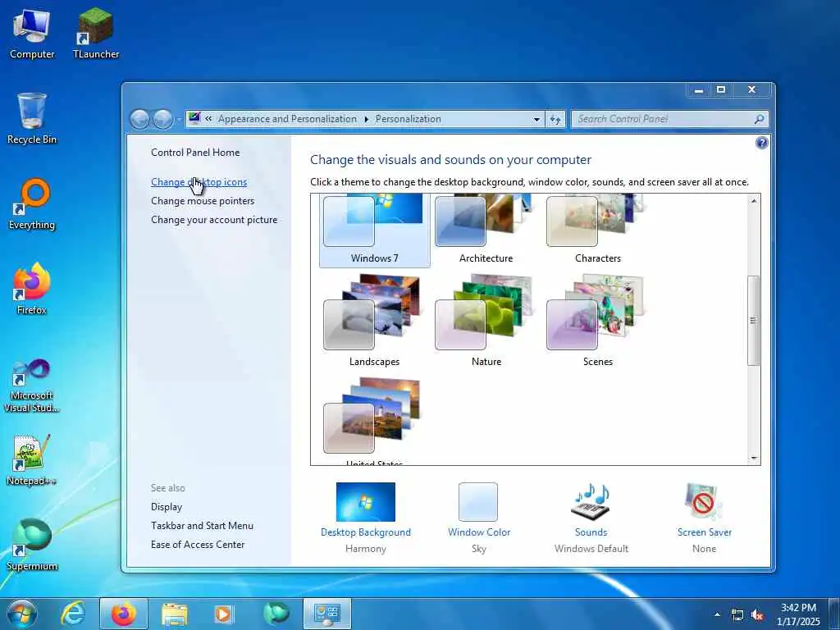Click the search magnifier icon
This screenshot has height=630, width=840.
tap(759, 119)
